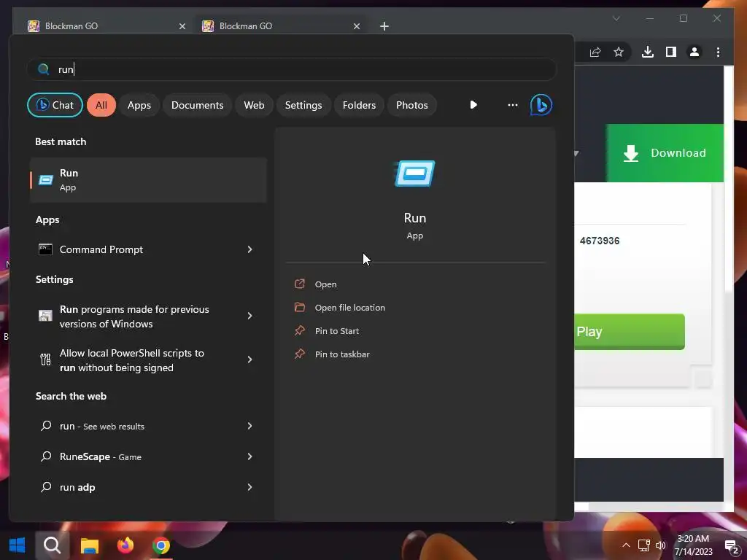This screenshot has height=560, width=747.
Task: Close the second Blockman GO tab
Action: (356, 26)
